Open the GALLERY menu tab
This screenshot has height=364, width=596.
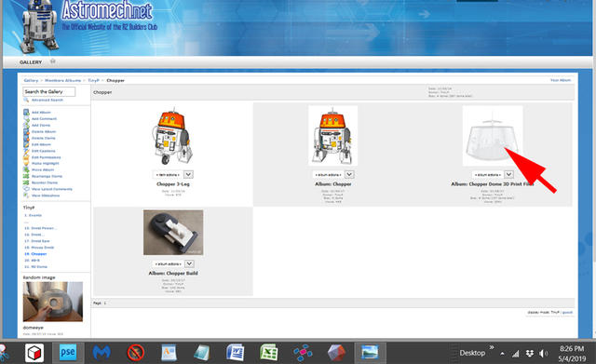(x=31, y=62)
